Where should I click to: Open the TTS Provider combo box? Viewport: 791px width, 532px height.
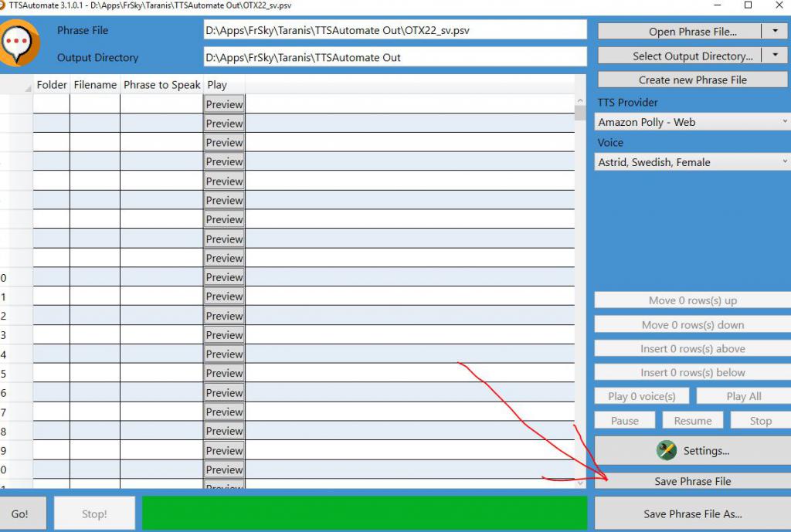pos(693,122)
